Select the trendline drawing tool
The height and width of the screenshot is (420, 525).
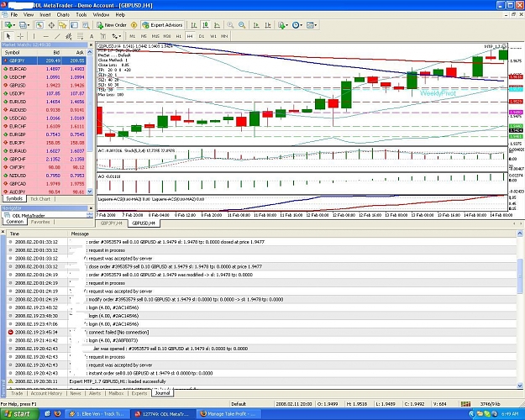click(58, 36)
